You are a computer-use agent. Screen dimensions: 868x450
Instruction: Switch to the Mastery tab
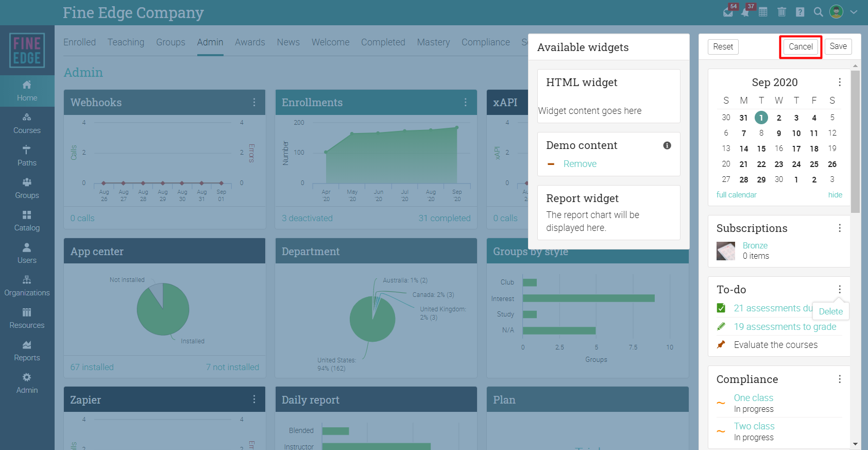coord(433,42)
